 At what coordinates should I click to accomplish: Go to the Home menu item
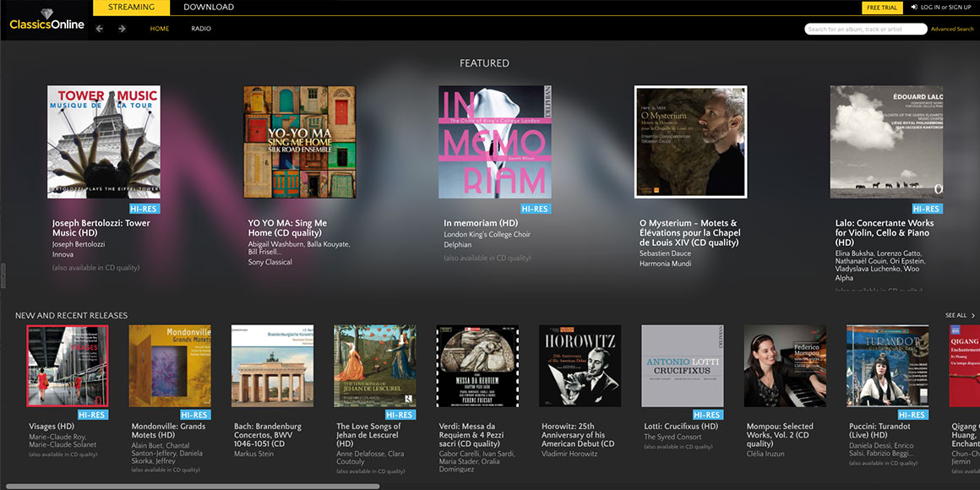click(x=160, y=29)
